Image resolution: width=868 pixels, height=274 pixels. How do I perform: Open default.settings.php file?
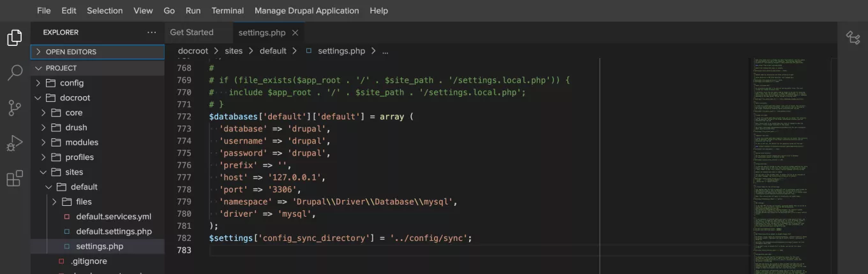pyautogui.click(x=114, y=231)
